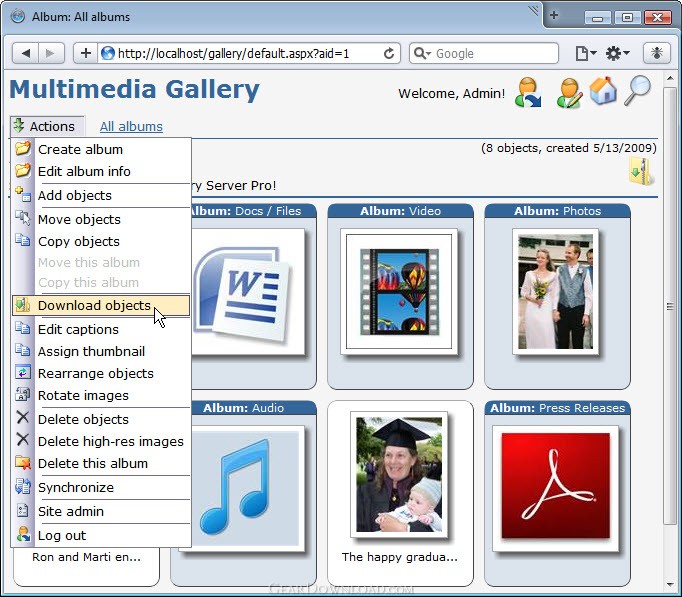Choose Delete this album
This screenshot has width=682, height=597.
click(x=101, y=464)
